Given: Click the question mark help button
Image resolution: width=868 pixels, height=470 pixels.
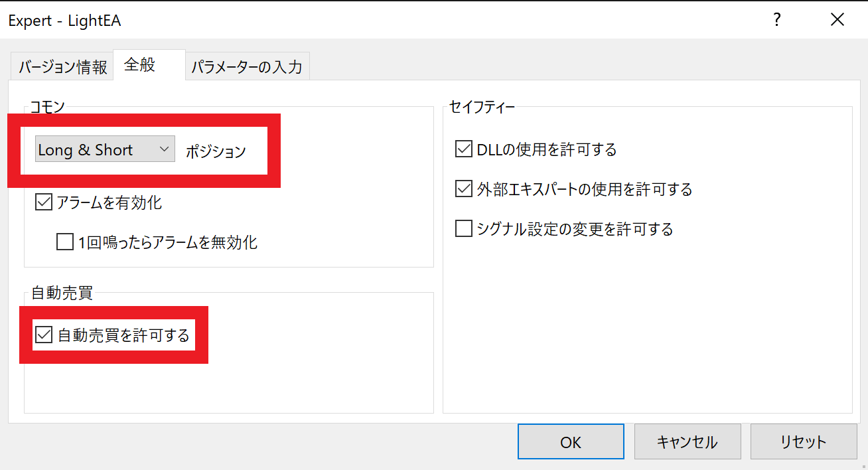Looking at the screenshot, I should coord(776,20).
